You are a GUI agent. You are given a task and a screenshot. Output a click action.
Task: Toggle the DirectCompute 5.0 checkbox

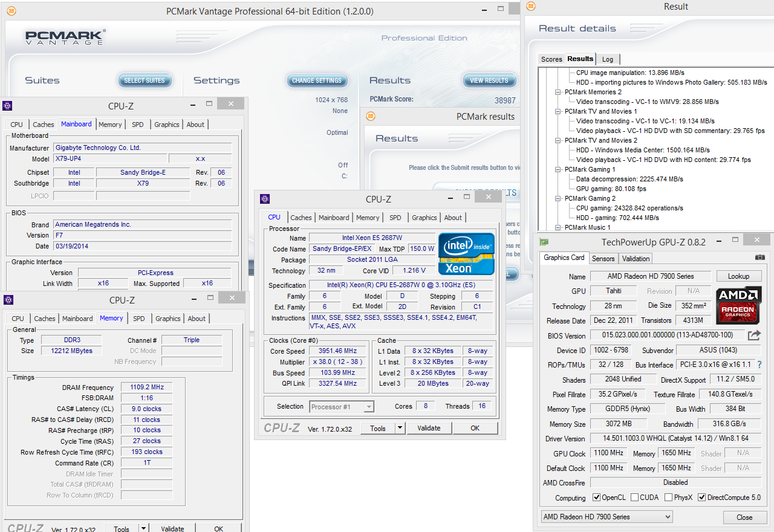[x=701, y=498]
